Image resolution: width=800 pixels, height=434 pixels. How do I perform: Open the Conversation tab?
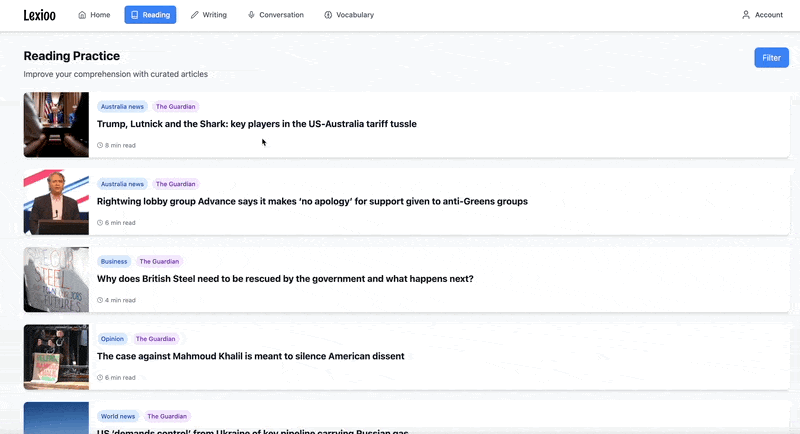(276, 15)
